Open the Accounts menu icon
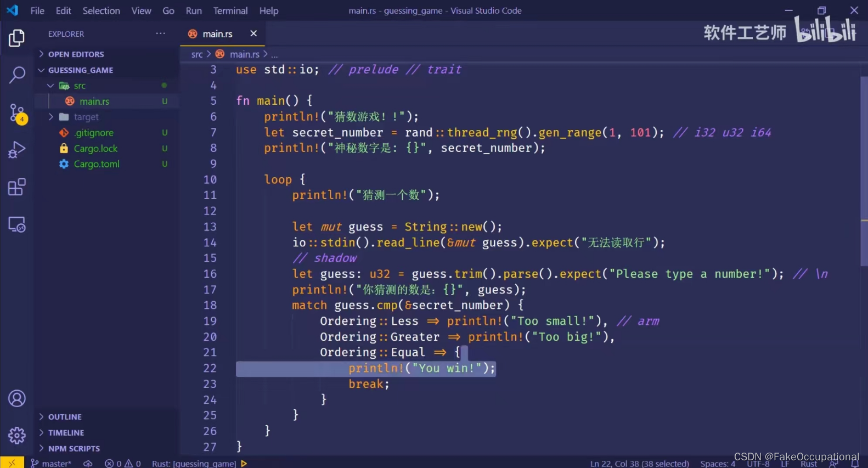 (x=16, y=398)
